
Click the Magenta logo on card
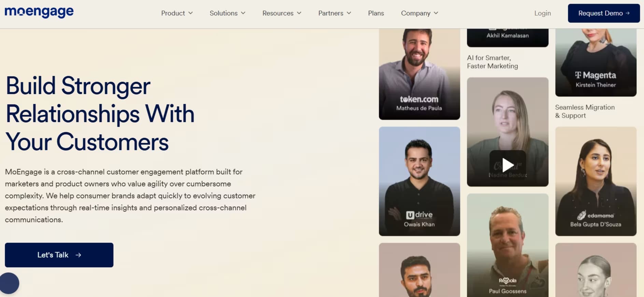(596, 75)
